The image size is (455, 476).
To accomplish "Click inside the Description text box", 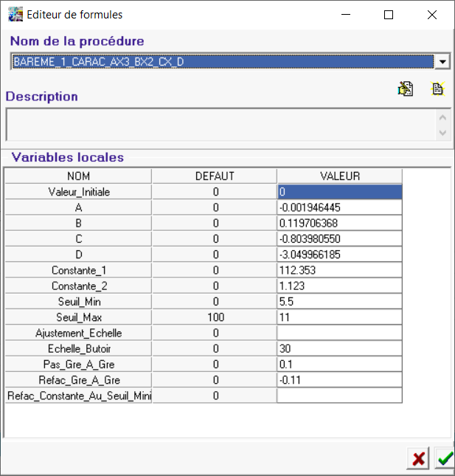I will (220, 124).
